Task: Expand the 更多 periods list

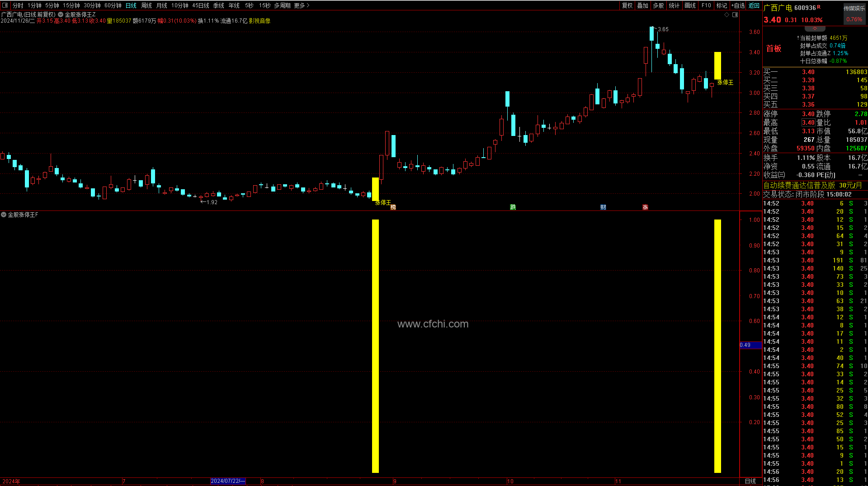Action: [302, 5]
